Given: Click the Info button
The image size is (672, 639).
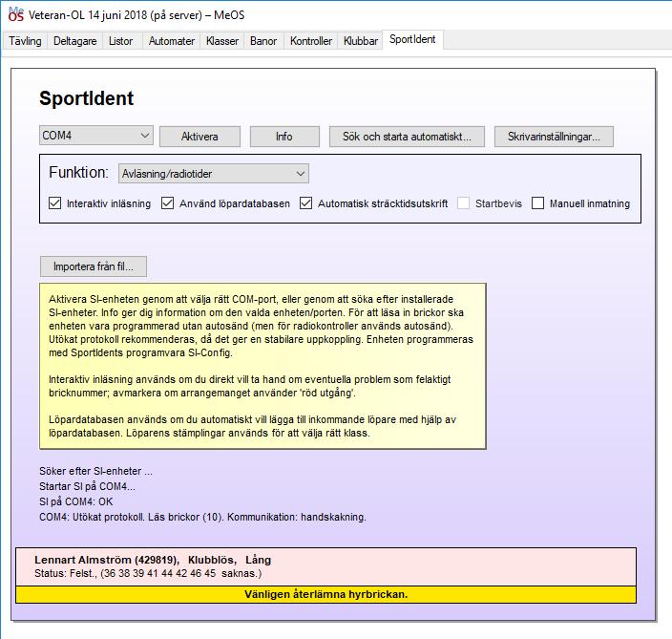Looking at the screenshot, I should pos(284,137).
